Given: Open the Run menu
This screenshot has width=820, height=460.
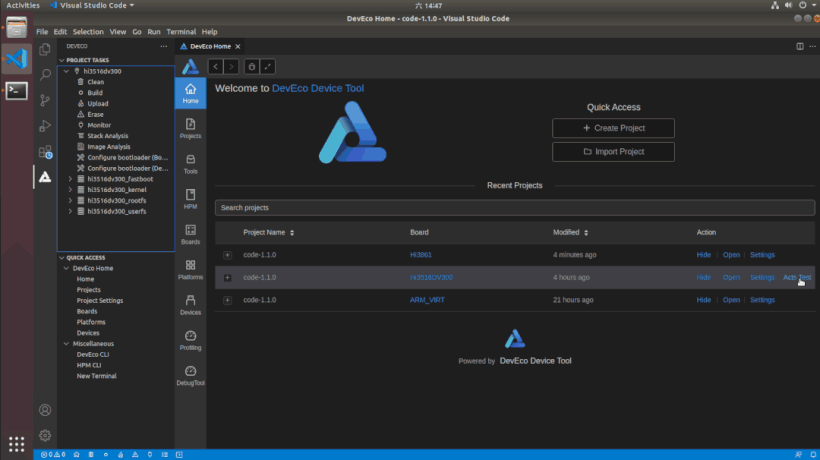Looking at the screenshot, I should tap(154, 31).
